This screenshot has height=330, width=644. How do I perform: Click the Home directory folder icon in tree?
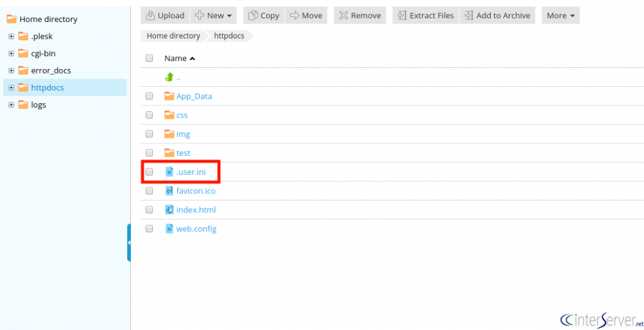[x=12, y=19]
